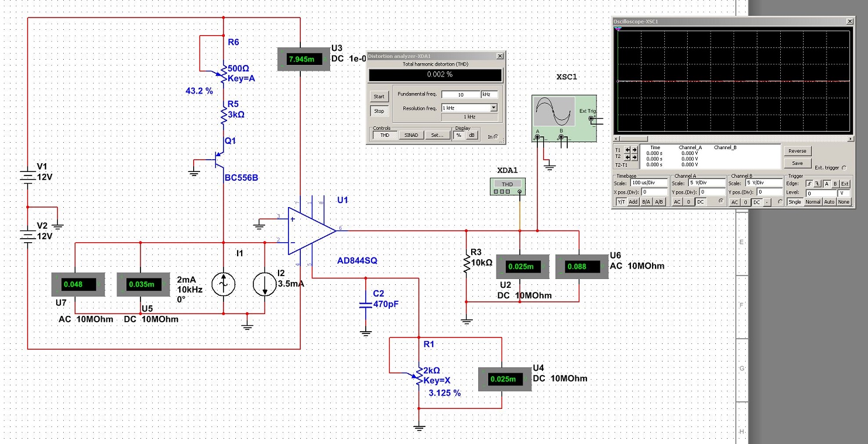This screenshot has width=868, height=444.
Task: Click the In radio indicator in Distortion analyzer
Action: (x=496, y=137)
